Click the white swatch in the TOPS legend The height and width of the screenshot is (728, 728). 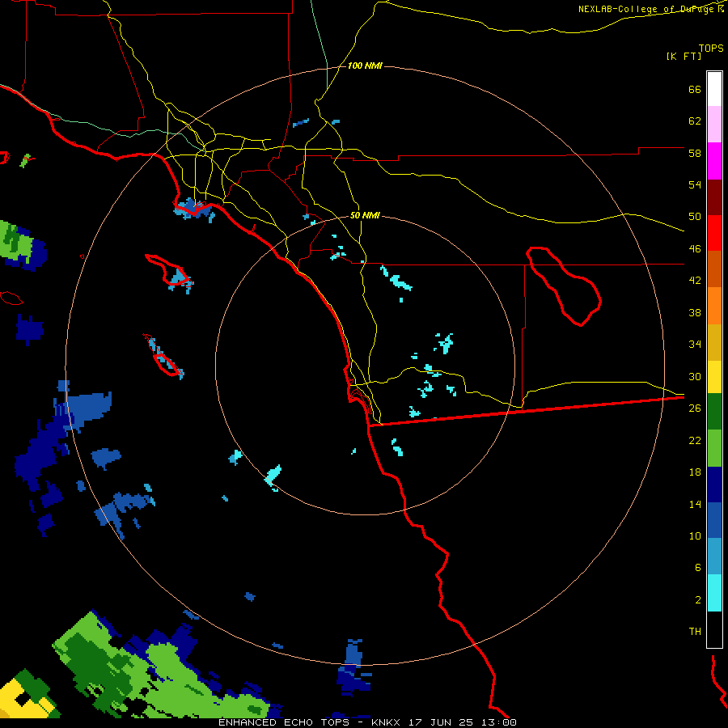(x=714, y=89)
